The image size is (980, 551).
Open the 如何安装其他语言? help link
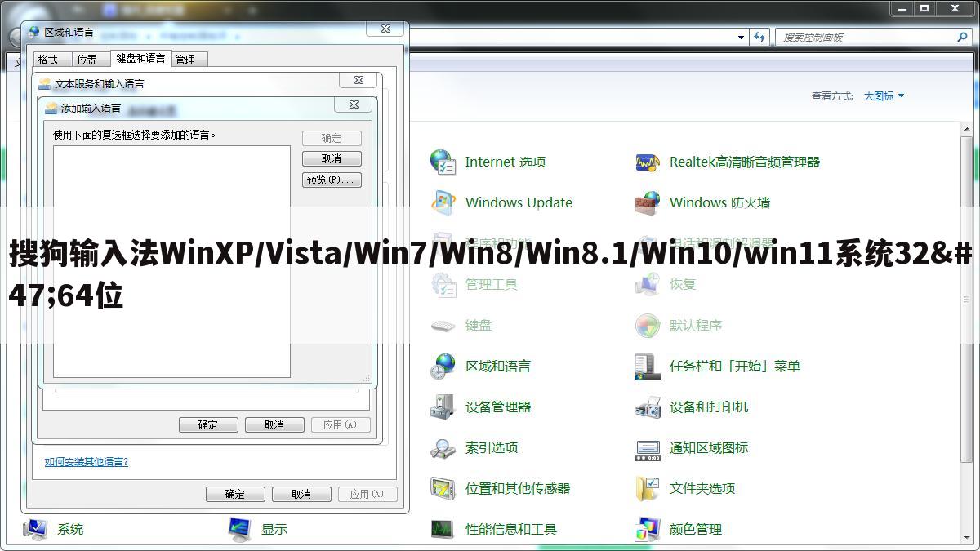[x=87, y=461]
